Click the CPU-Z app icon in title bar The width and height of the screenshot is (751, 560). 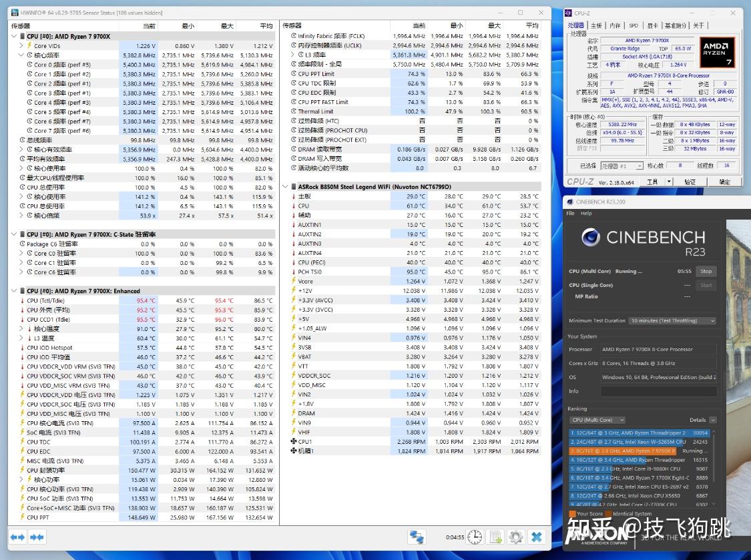(x=569, y=13)
